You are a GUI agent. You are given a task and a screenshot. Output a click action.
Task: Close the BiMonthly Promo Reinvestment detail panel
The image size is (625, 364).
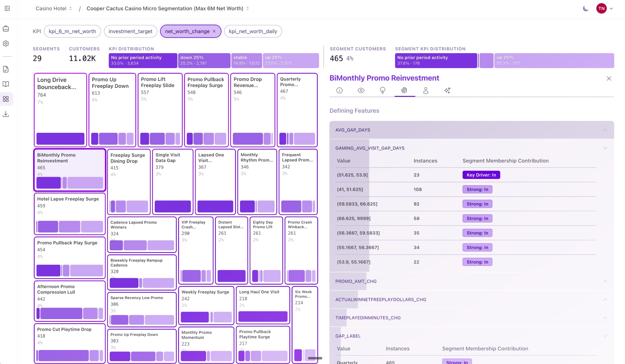[x=609, y=78]
